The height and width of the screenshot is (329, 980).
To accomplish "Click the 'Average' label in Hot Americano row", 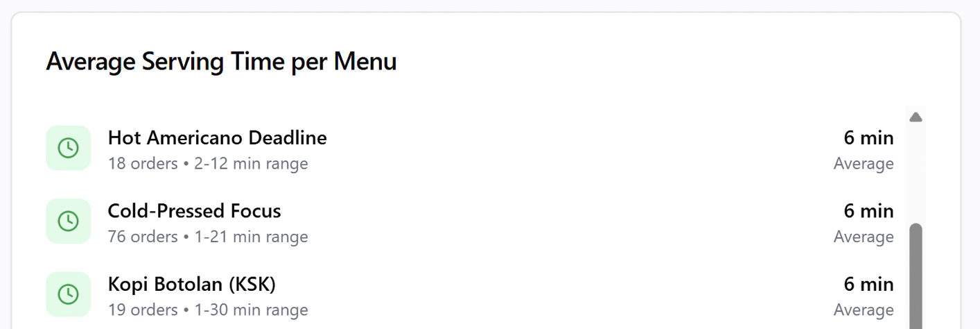I will (864, 164).
